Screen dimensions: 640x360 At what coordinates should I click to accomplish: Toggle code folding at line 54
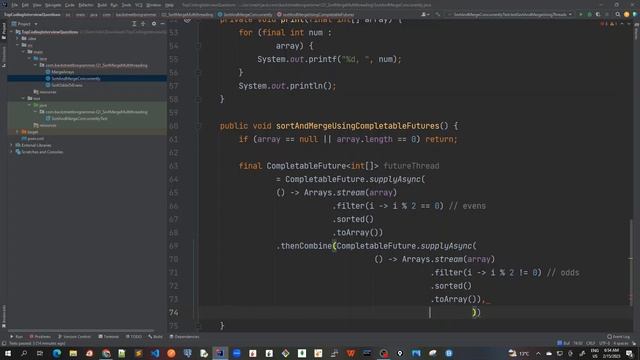point(198,46)
